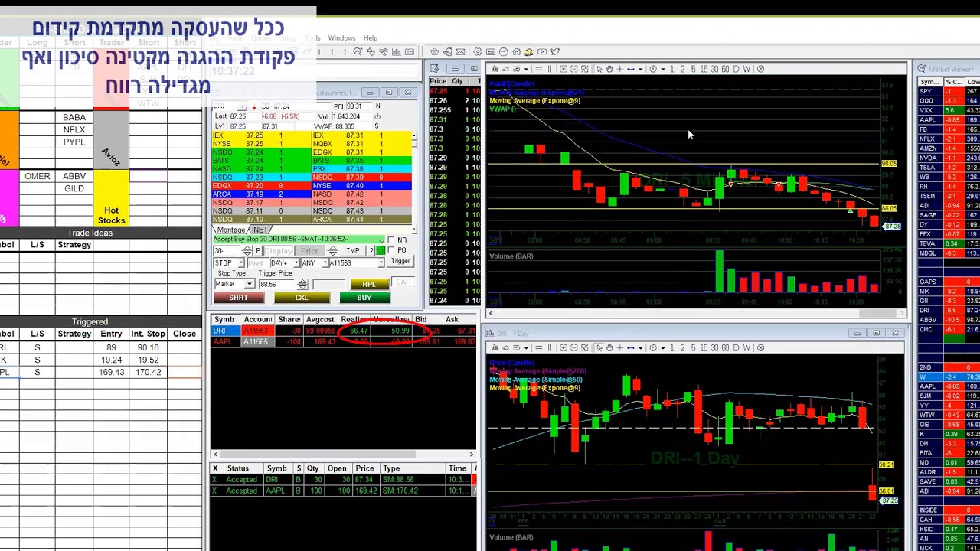Select the hand pan tool in intraday chart
Screen dimensions: 980x551
point(609,69)
